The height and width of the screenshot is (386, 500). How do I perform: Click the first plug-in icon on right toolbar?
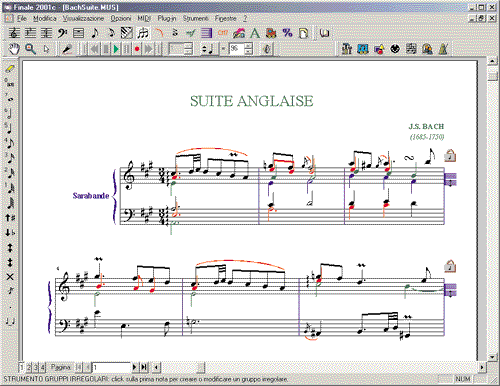pos(347,49)
